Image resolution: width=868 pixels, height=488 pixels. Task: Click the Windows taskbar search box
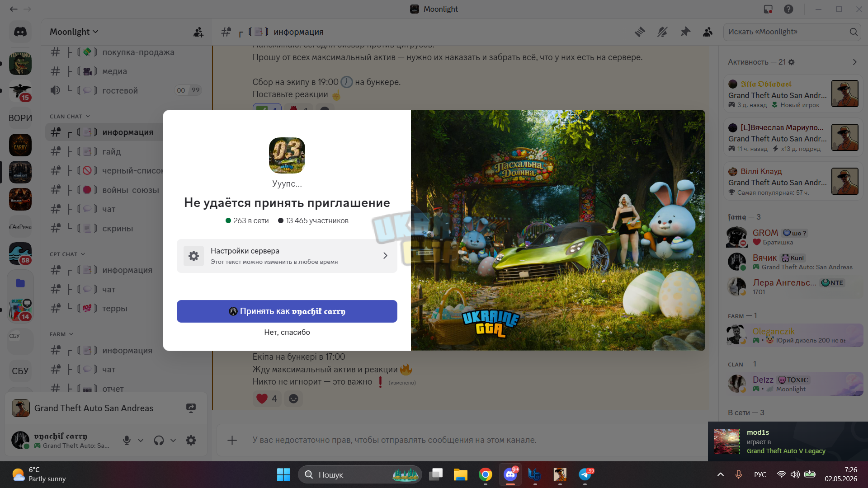pos(360,475)
